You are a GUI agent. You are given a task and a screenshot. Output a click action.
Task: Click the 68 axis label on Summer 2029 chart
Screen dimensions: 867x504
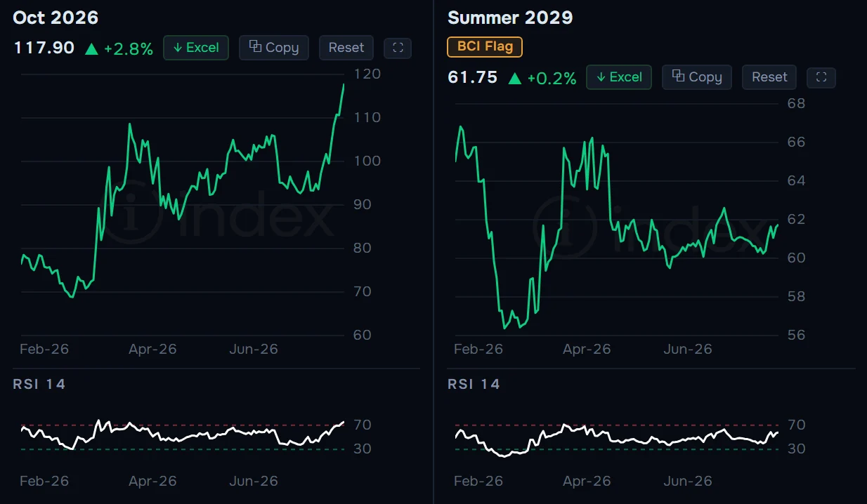tap(796, 103)
